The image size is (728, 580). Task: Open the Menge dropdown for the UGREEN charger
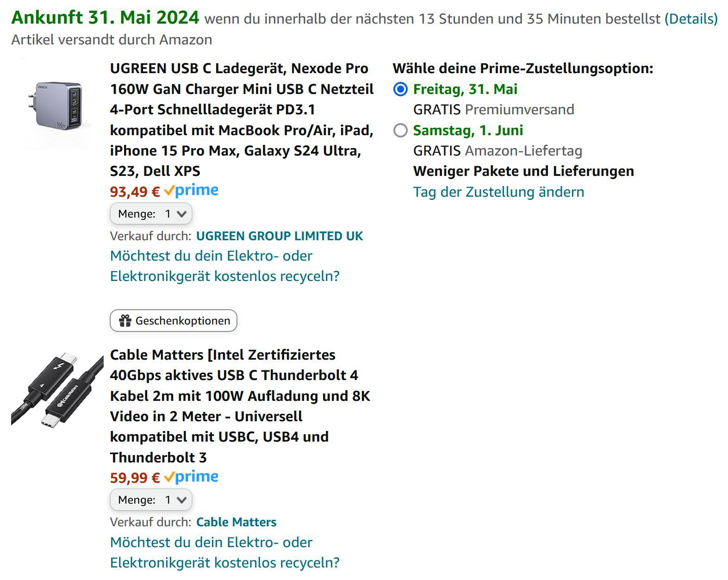click(151, 214)
